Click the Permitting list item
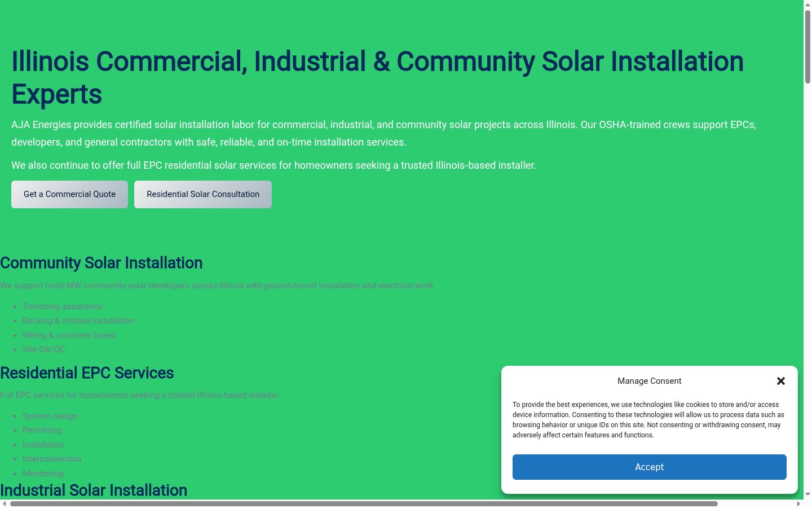 tap(42, 430)
